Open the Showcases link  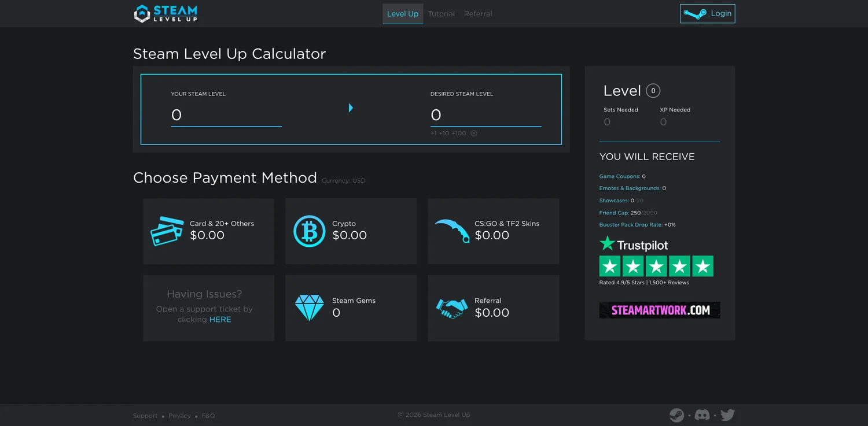pos(614,201)
